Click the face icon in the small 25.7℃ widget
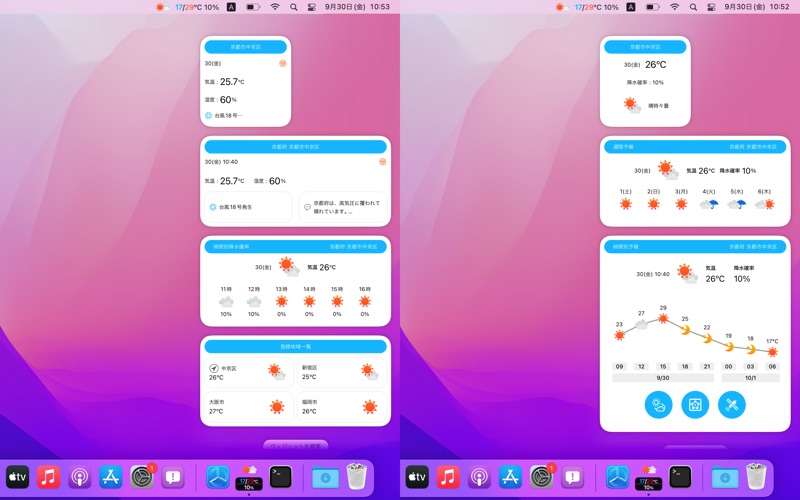Image resolution: width=800 pixels, height=500 pixels. tap(283, 63)
